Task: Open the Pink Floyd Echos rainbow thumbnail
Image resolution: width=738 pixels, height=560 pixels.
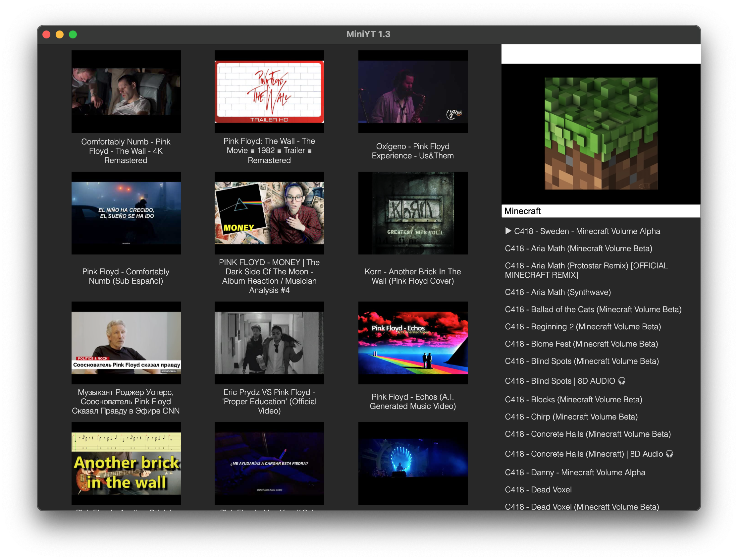Action: pos(413,343)
